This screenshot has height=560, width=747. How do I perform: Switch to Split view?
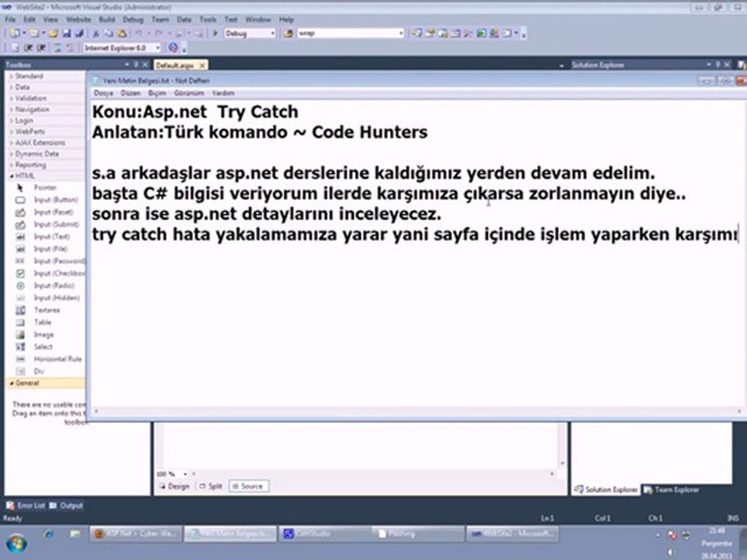(x=211, y=486)
